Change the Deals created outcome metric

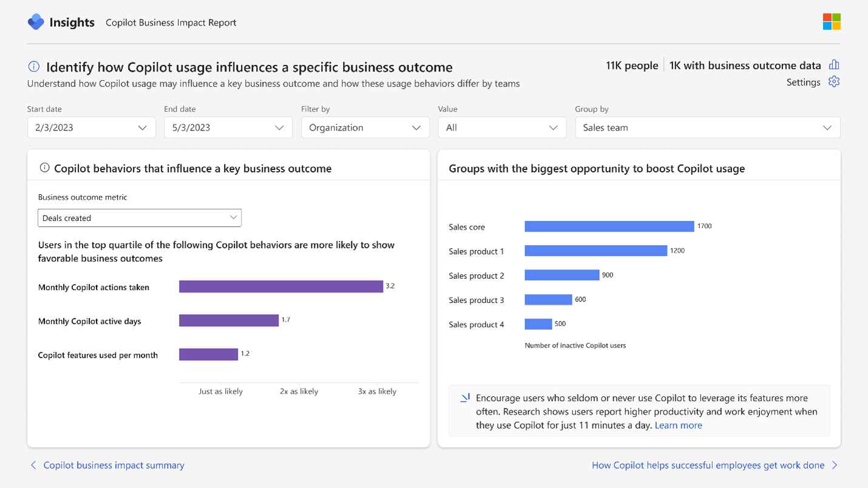tap(140, 218)
